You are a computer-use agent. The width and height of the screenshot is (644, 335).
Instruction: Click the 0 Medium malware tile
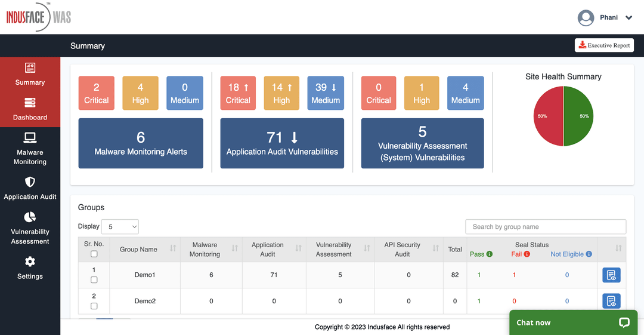[185, 93]
